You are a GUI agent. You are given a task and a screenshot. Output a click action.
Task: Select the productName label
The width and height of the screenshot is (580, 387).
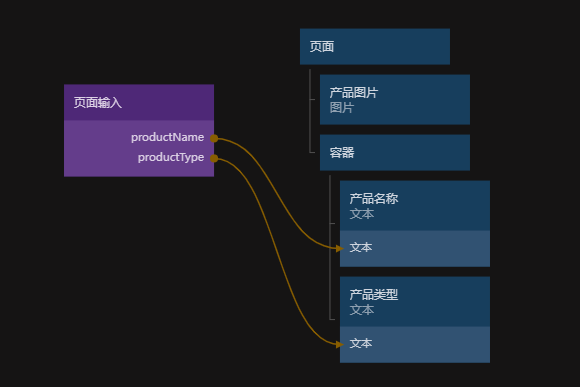click(167, 138)
